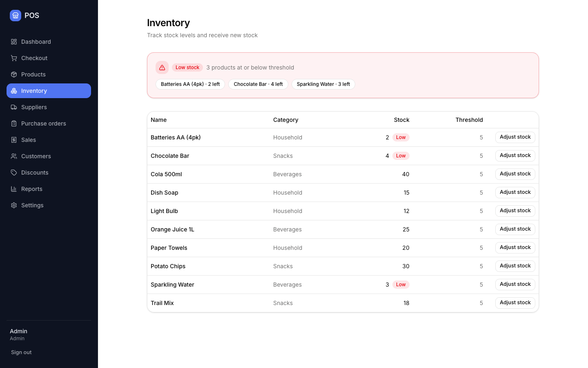Click the Potato Chips product name

pyautogui.click(x=168, y=266)
